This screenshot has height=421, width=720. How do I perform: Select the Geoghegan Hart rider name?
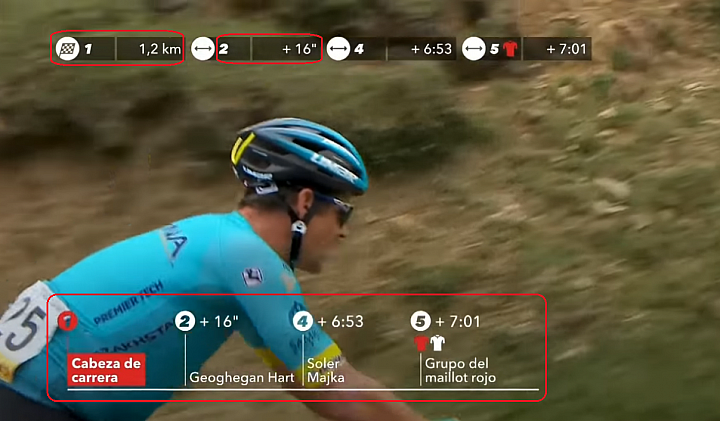(242, 378)
